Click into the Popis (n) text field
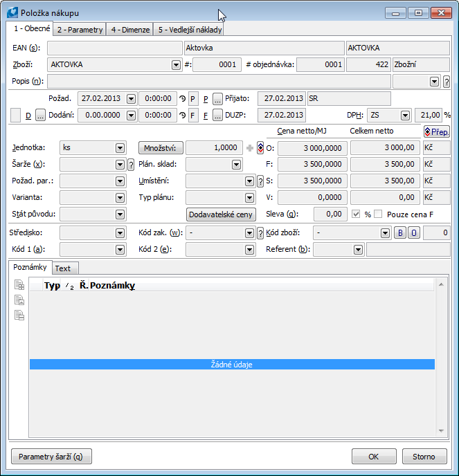 [x=219, y=82]
